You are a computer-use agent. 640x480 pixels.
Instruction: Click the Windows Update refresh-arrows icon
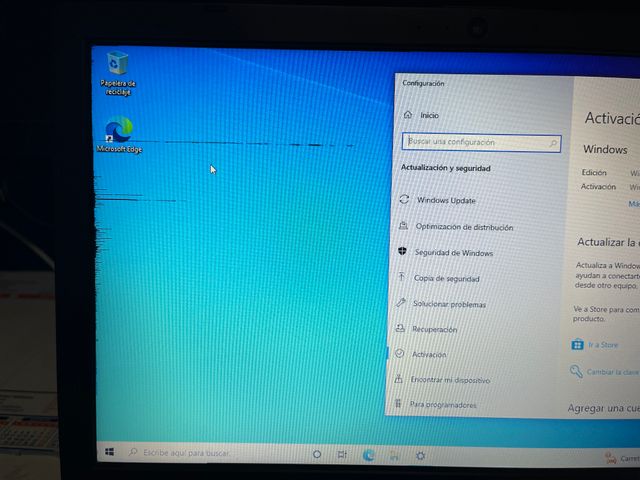point(404,199)
